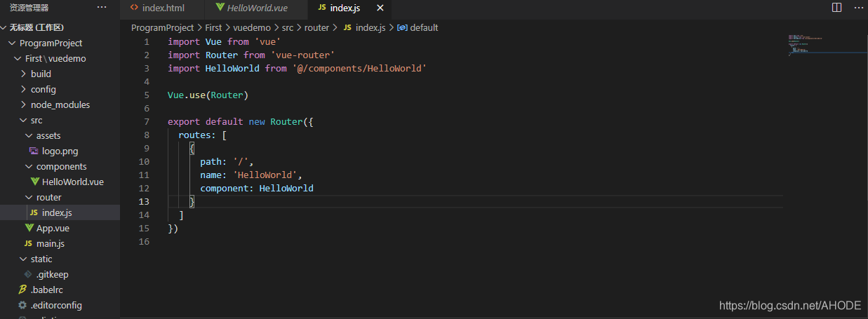Screen dimensions: 868x319
Task: Click line number 13 in gutter
Action: [x=144, y=201]
